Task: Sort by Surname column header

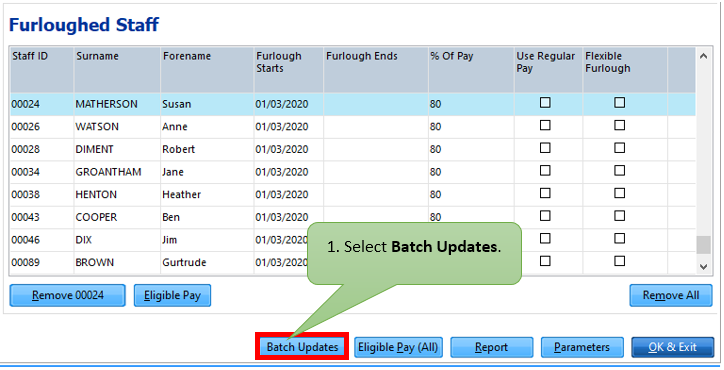Action: coord(117,70)
